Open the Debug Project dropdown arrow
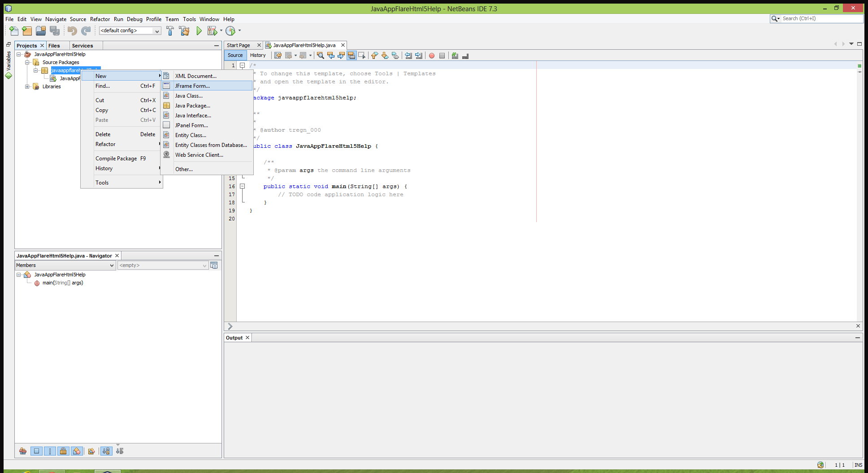Viewport: 868px width, 473px height. coord(221,30)
